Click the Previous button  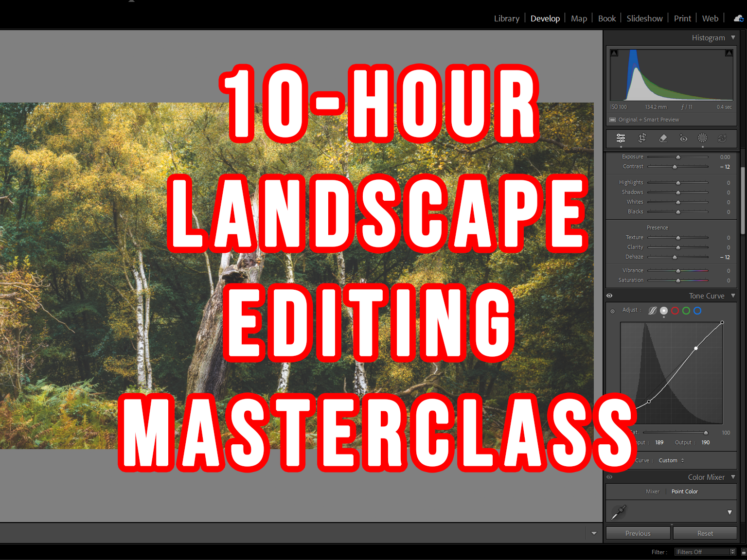click(638, 533)
